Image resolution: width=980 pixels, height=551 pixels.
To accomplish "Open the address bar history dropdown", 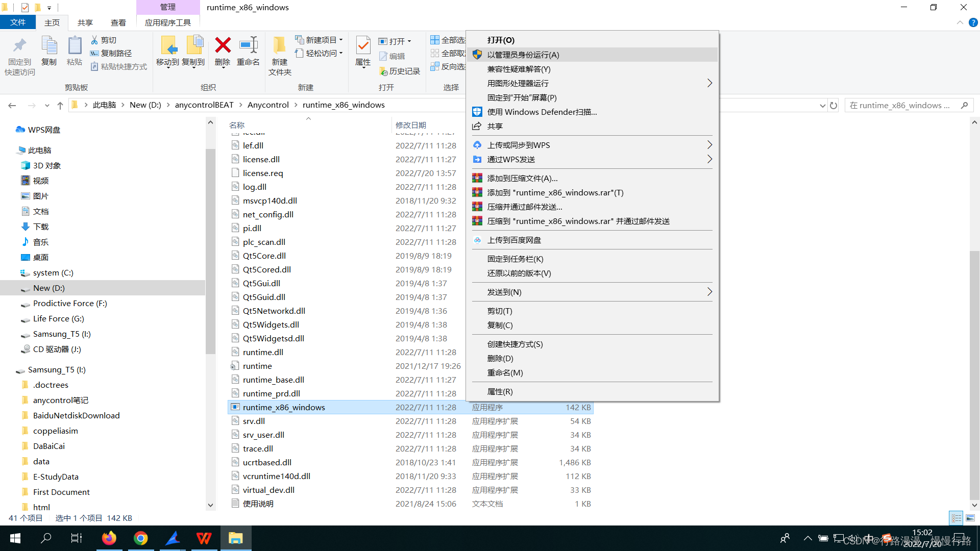I will coord(822,105).
